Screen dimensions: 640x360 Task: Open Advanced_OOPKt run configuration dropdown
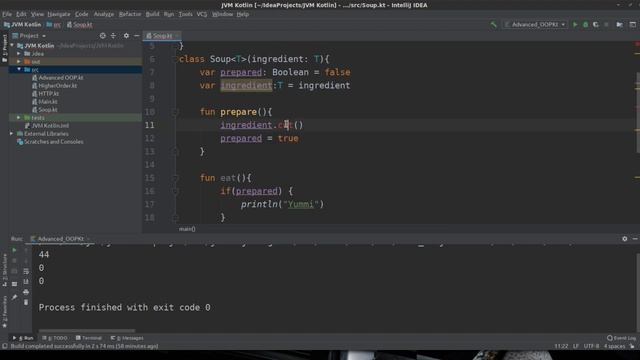coord(535,25)
